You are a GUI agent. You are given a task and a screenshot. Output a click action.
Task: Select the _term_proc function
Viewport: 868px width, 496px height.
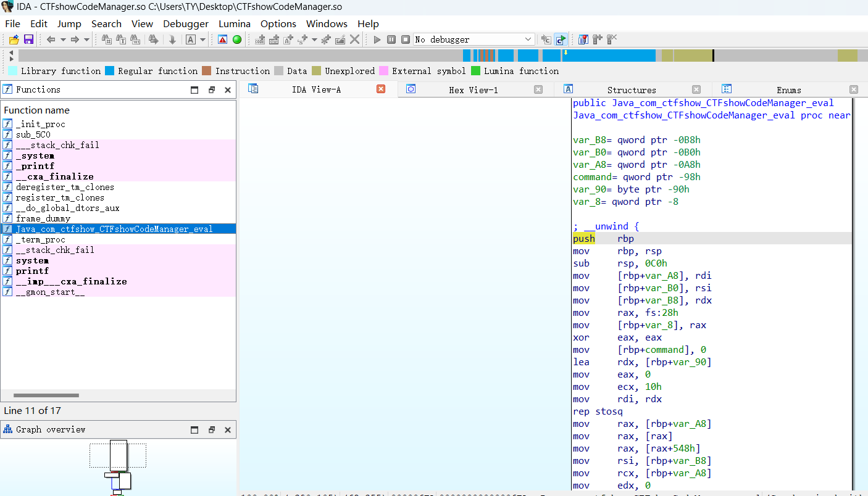click(41, 239)
